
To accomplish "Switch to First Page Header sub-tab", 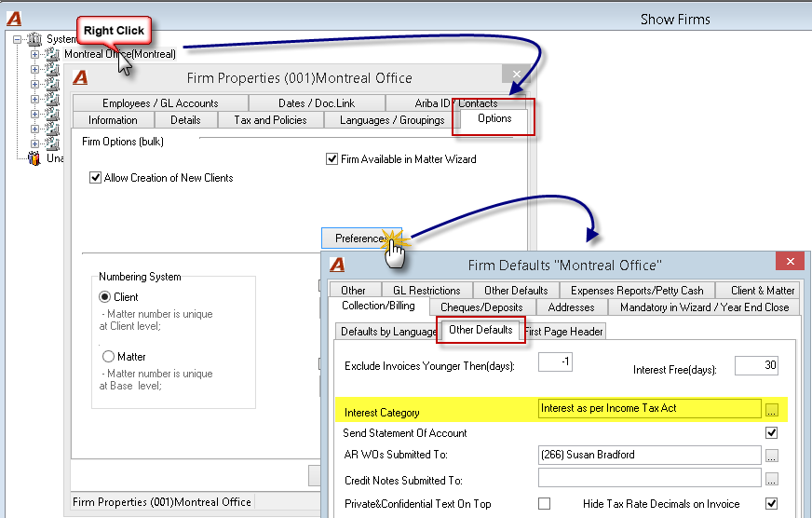I will coord(564,332).
